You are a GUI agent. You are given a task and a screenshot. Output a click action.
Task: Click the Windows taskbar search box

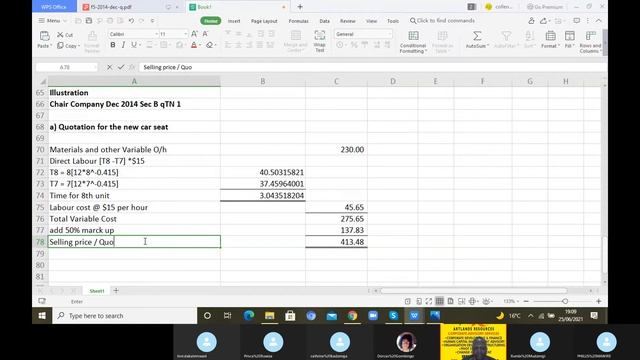point(124,316)
